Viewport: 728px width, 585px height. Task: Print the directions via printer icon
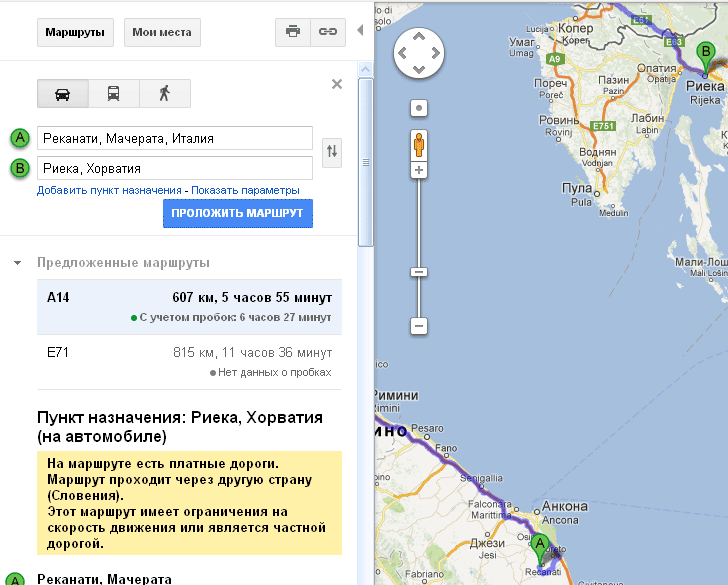point(292,32)
